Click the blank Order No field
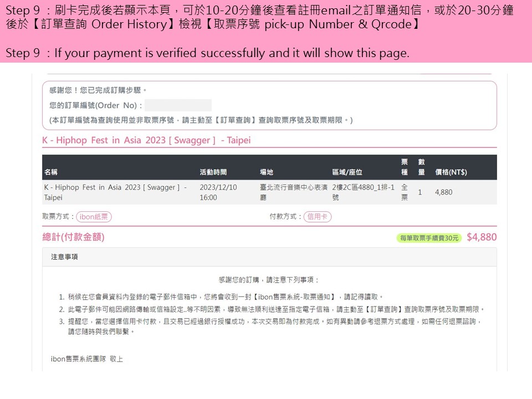 click(x=178, y=105)
